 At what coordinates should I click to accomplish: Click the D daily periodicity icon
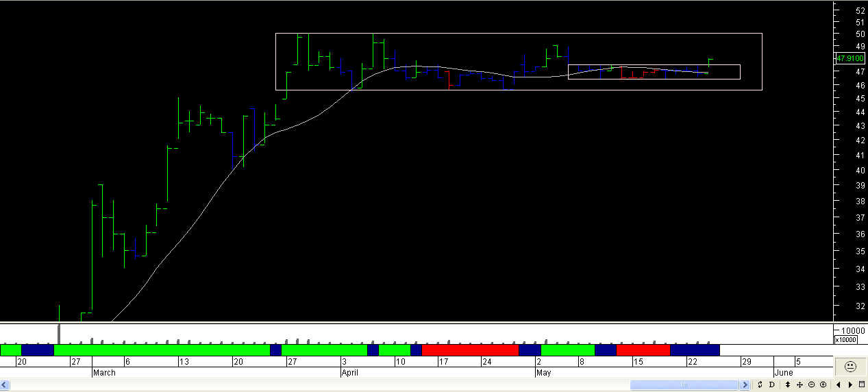pos(772,384)
